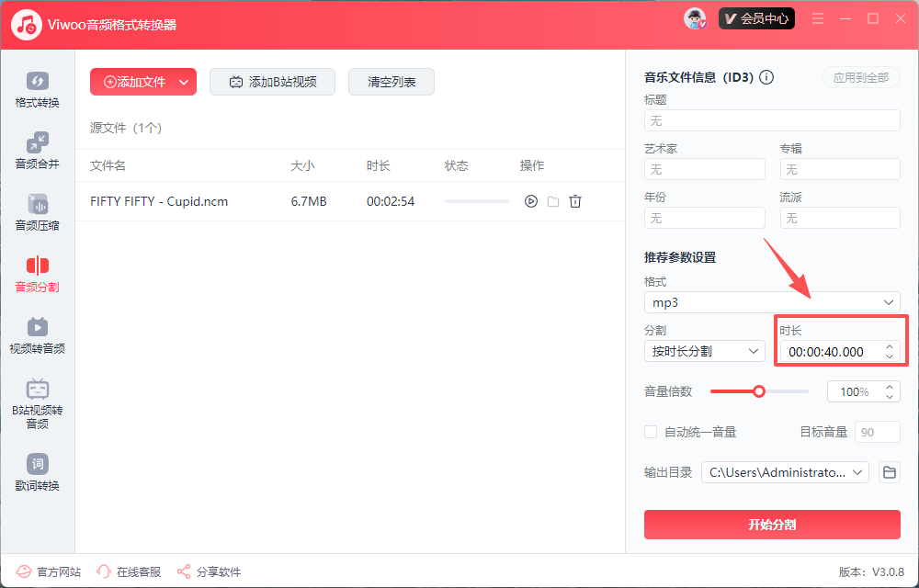Open the 视频转音频 converter
919x588 pixels.
click(x=37, y=334)
